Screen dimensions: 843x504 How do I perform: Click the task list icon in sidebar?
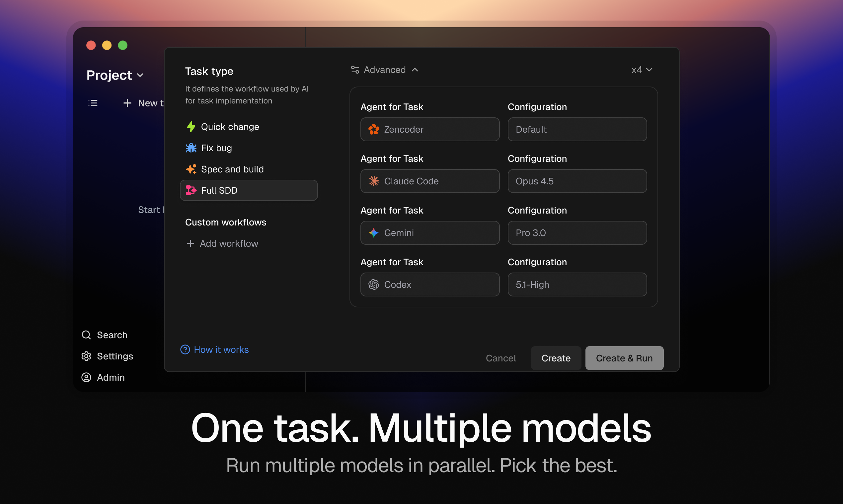click(x=93, y=103)
